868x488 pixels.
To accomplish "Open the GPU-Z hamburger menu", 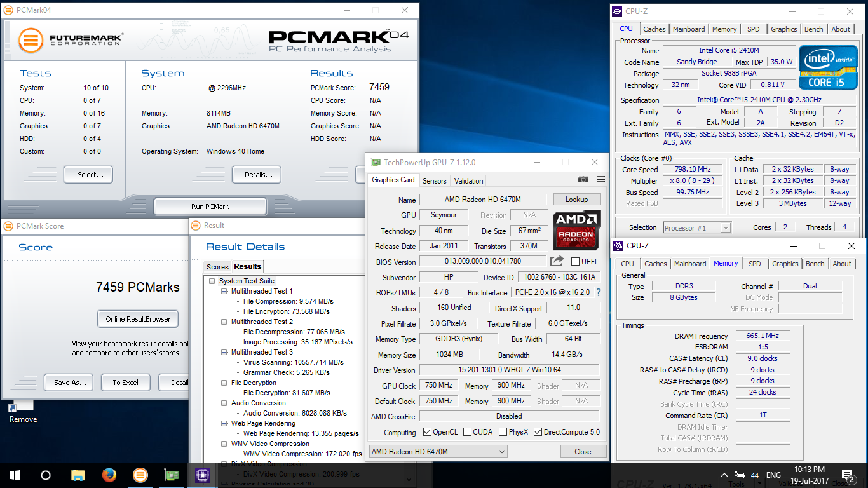I will tap(600, 180).
